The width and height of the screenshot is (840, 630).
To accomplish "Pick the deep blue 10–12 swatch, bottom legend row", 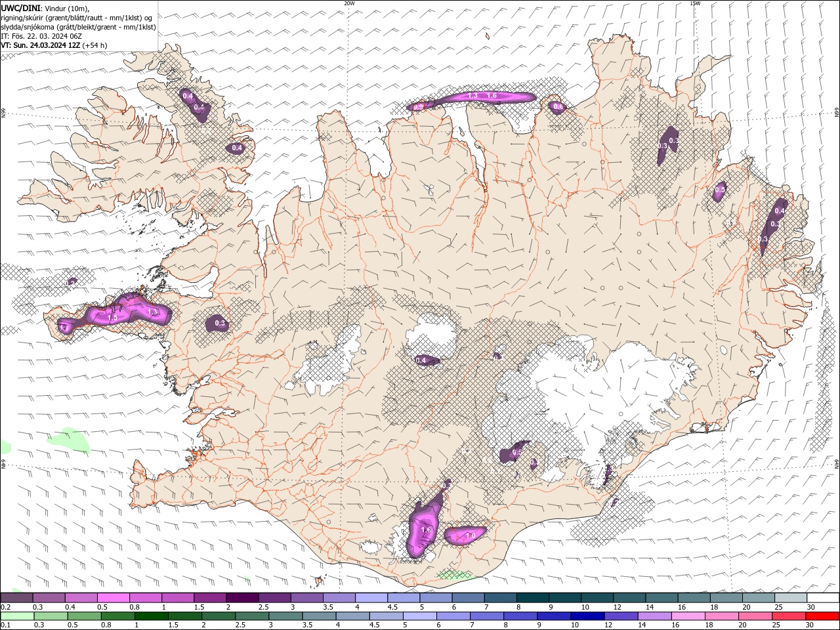I will [x=587, y=616].
